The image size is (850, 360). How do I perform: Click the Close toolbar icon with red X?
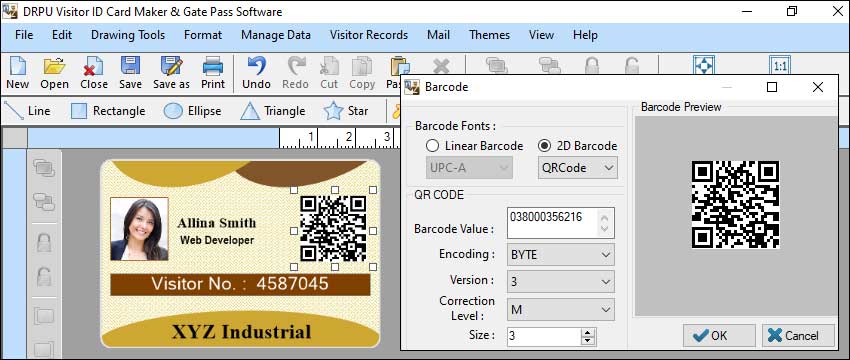tap(94, 66)
